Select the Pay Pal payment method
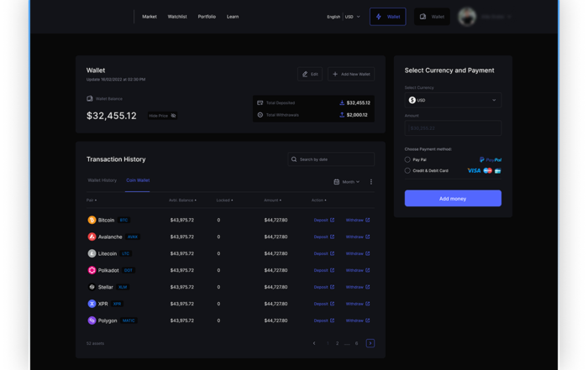This screenshot has width=588, height=370. (408, 159)
